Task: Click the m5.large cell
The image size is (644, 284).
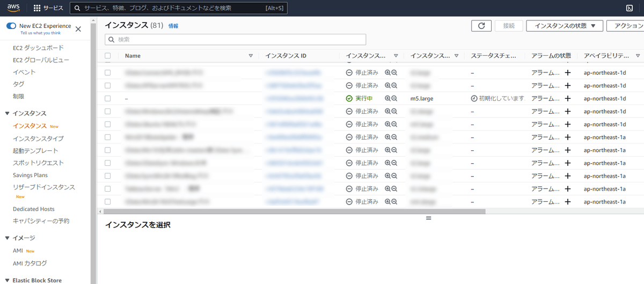Action: tap(422, 98)
